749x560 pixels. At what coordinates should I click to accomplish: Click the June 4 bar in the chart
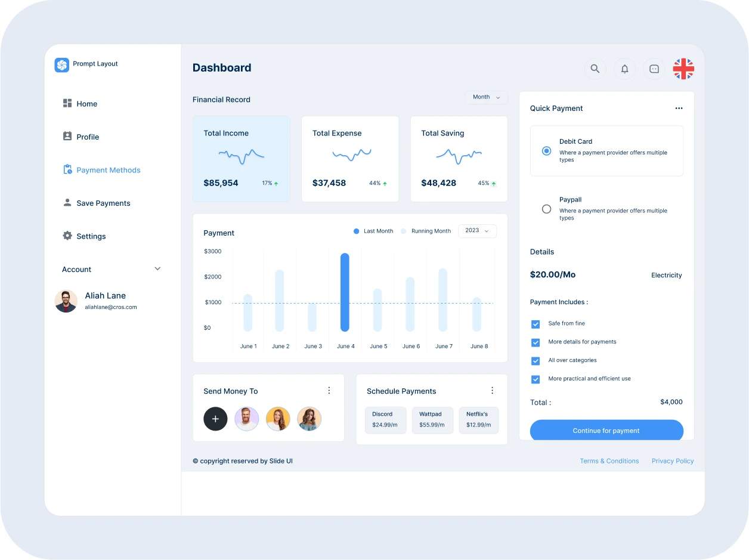pos(345,292)
